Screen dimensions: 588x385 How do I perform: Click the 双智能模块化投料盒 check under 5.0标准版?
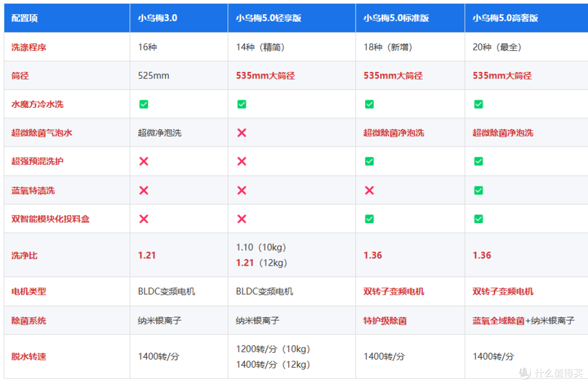point(369,219)
